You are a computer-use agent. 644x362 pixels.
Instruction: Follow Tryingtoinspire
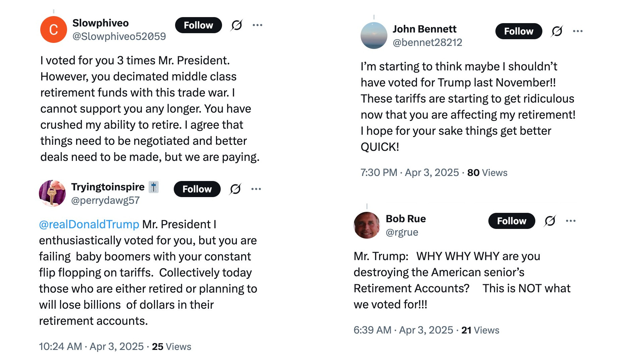197,189
